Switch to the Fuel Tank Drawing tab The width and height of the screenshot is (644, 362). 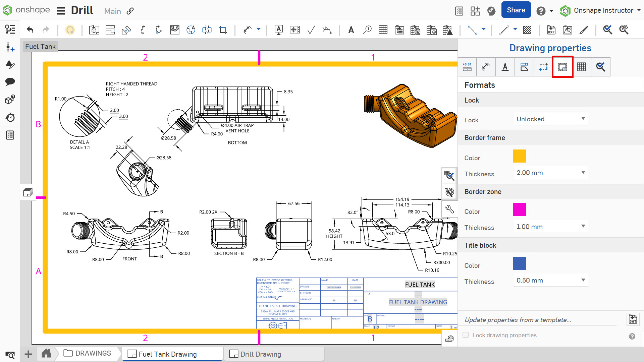point(167,354)
